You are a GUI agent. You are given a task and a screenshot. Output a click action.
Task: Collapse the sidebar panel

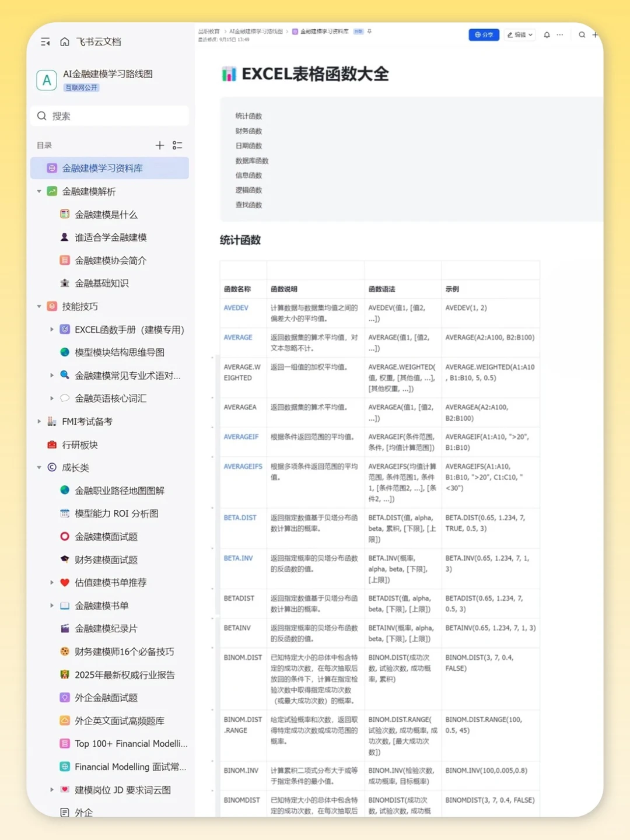click(45, 41)
